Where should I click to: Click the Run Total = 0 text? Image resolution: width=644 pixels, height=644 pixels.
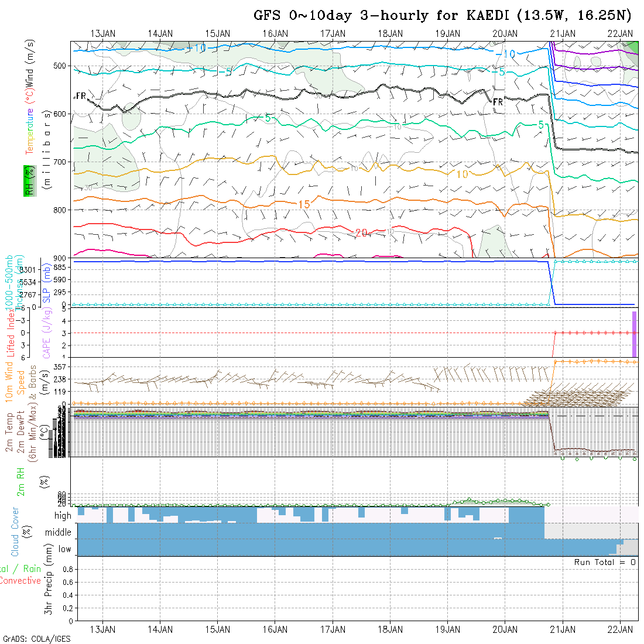pyautogui.click(x=605, y=562)
